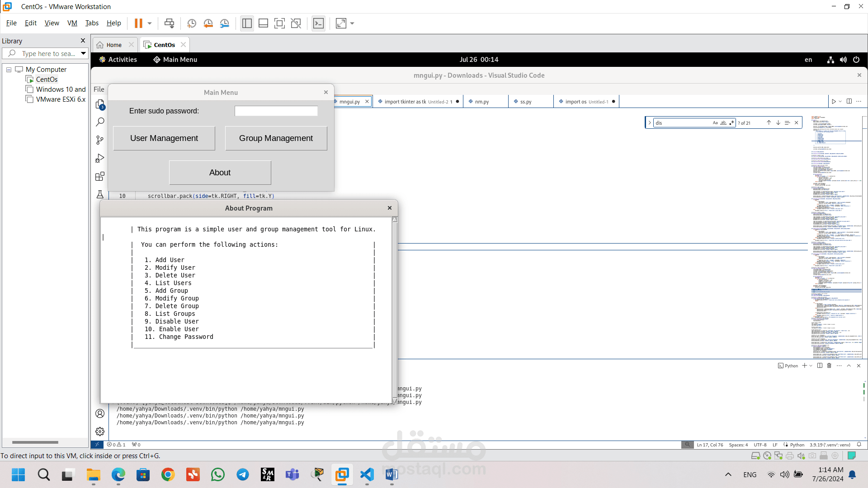Open the Testing beaker view
868x488 pixels.
click(99, 194)
